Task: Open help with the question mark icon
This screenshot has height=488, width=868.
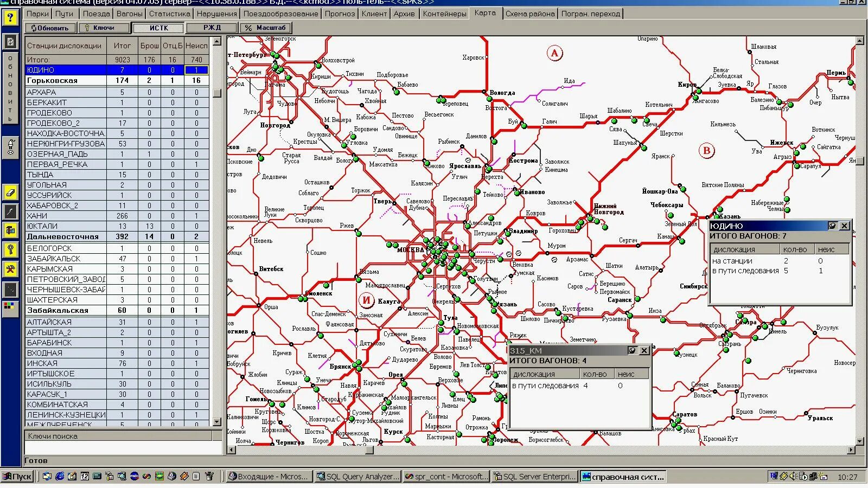Action: [10, 18]
